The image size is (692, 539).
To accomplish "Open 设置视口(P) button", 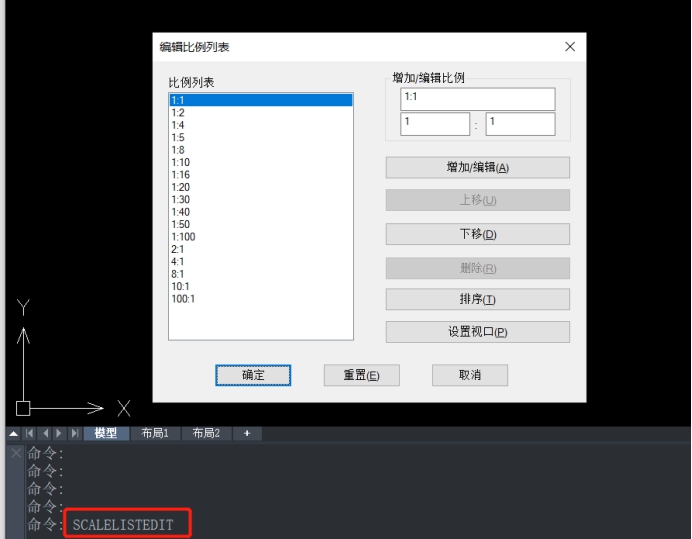I will pos(477,332).
